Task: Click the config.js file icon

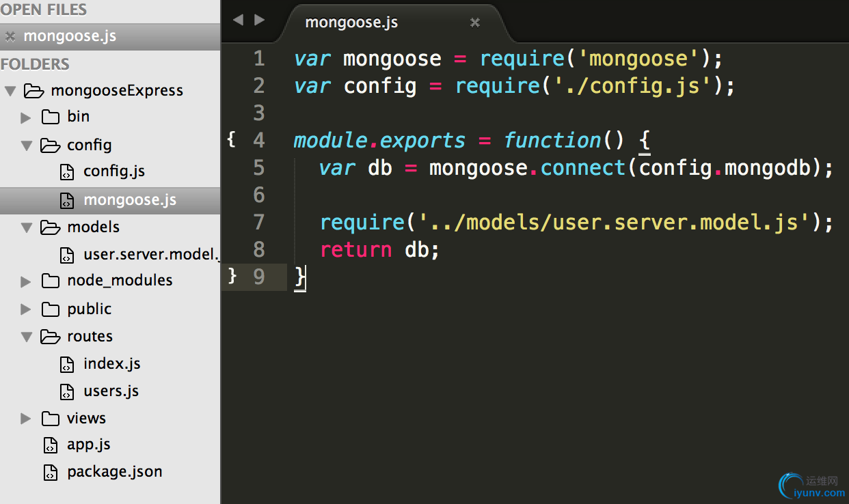Action: pos(66,172)
